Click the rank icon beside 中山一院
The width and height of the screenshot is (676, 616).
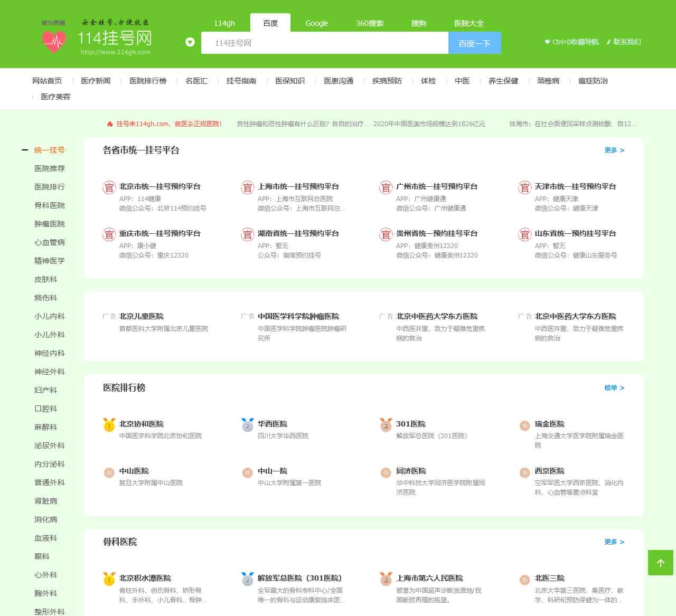pos(248,472)
